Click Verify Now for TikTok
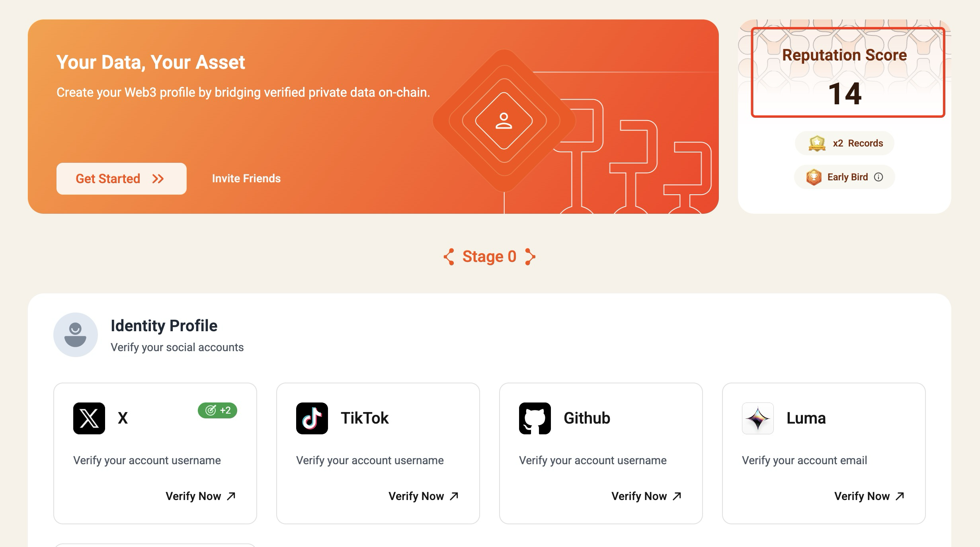The image size is (980, 547). click(424, 496)
